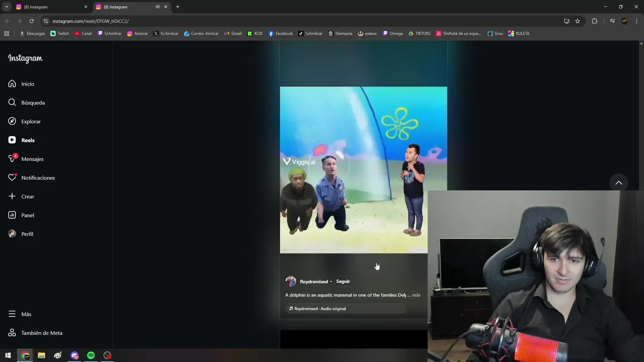Reload the page
Image resolution: width=644 pixels, height=362 pixels.
31,21
